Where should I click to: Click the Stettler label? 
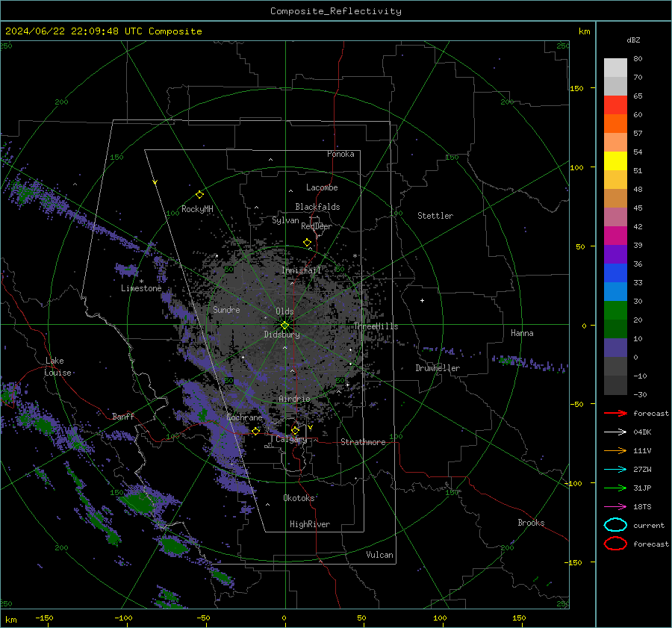point(435,216)
